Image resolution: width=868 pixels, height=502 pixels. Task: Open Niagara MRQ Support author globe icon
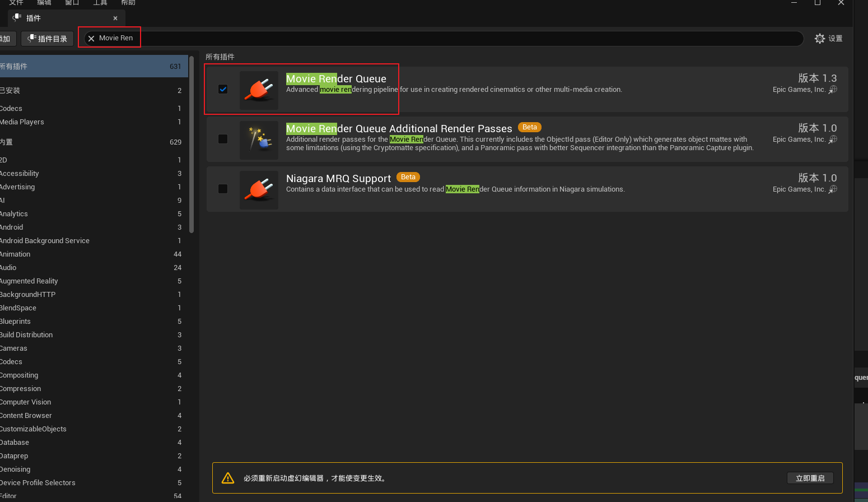tap(833, 189)
